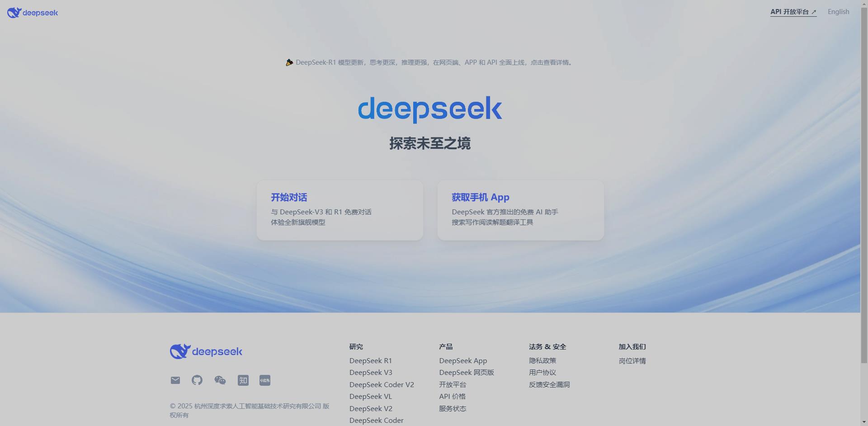
Task: Open the email contact icon in footer
Action: point(175,380)
